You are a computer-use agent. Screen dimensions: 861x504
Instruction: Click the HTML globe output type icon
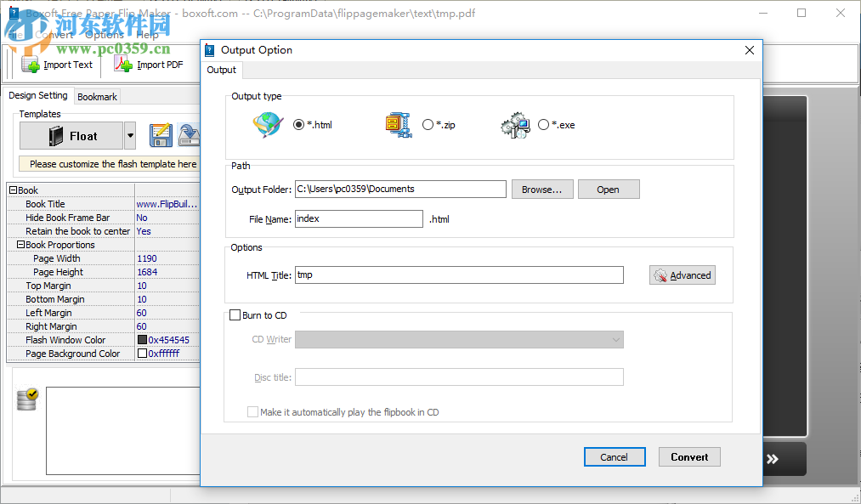tap(268, 125)
